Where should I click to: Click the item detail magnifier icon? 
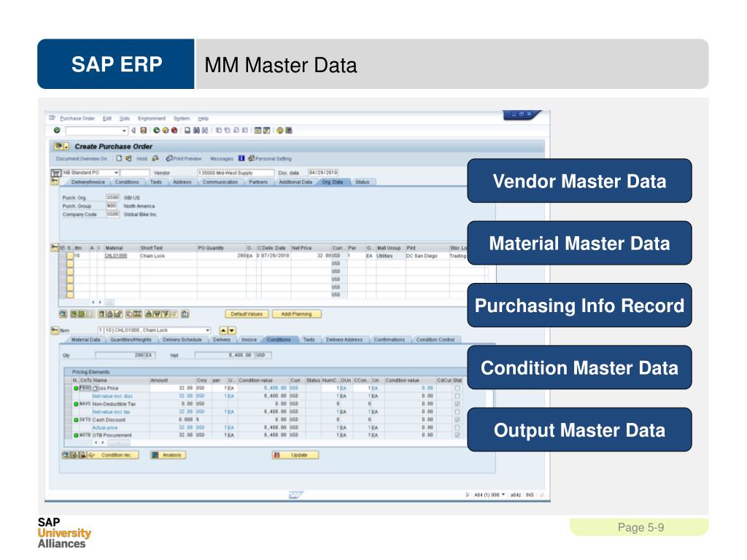(x=63, y=314)
